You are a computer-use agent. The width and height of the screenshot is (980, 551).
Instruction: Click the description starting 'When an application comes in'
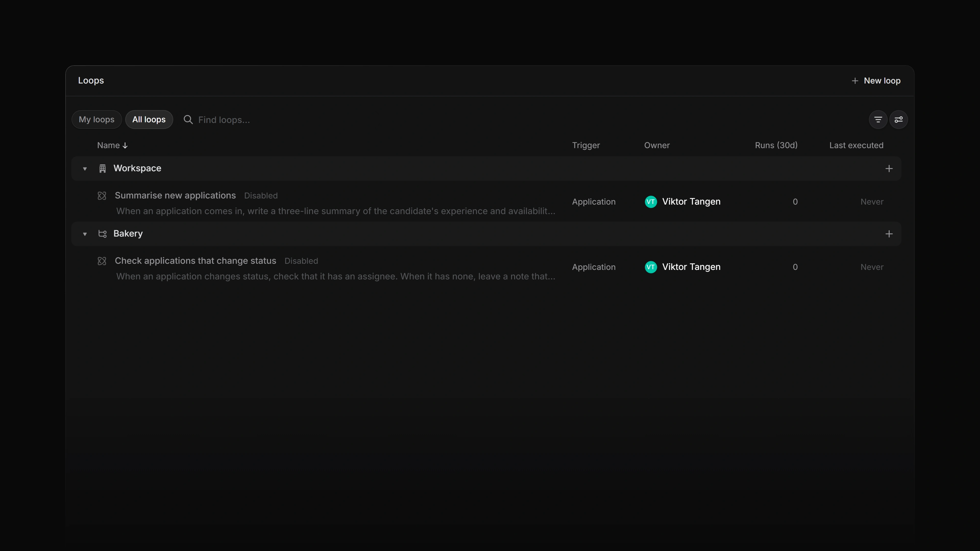pos(336,211)
